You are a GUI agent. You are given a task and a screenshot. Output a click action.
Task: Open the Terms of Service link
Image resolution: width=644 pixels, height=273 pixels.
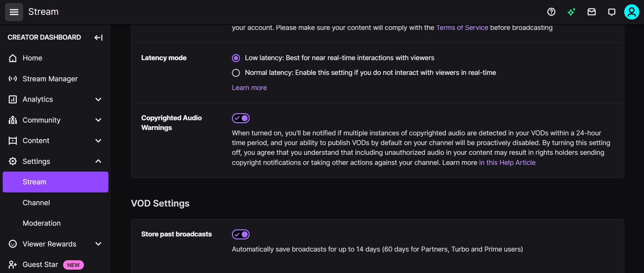tap(462, 28)
